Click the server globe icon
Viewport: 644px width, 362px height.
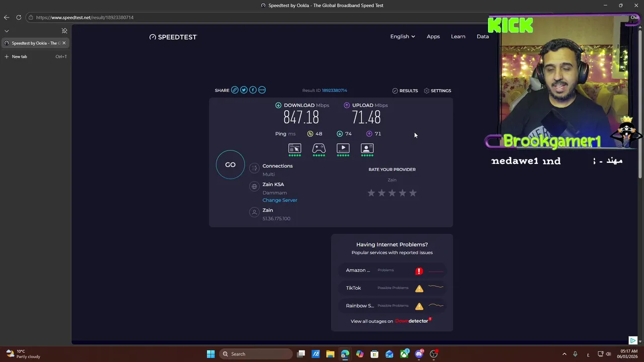click(254, 187)
